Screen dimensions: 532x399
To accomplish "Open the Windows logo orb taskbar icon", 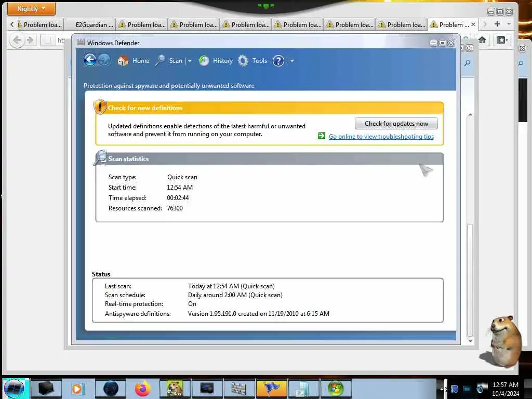I will (x=335, y=389).
